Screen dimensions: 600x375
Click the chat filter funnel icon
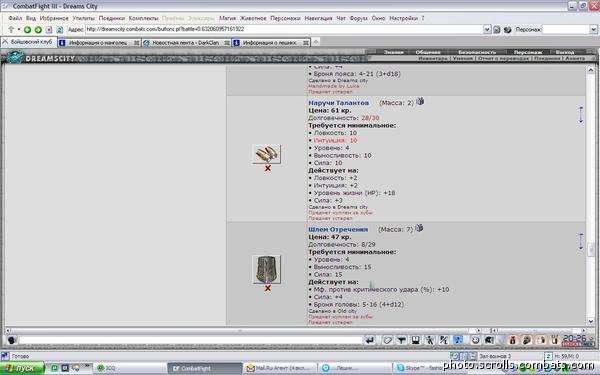point(401,340)
